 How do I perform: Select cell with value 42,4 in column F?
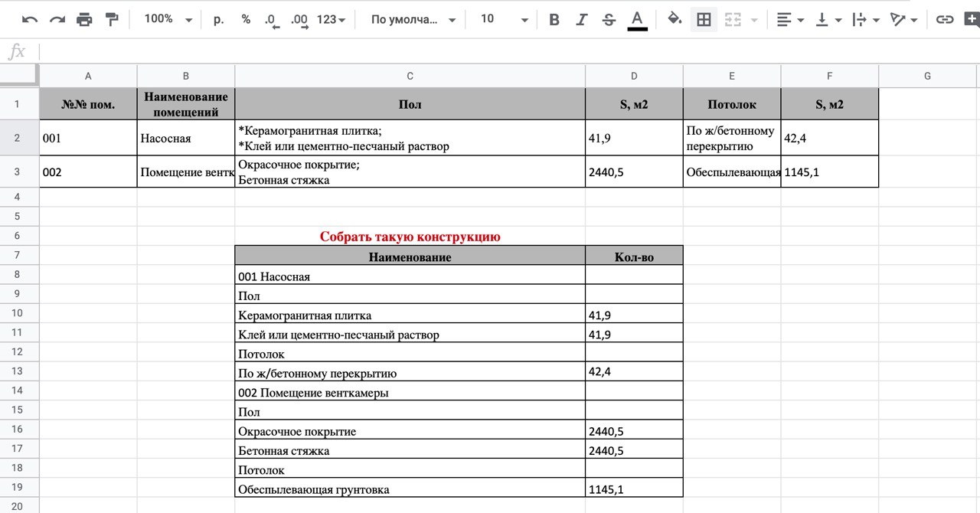click(x=830, y=138)
